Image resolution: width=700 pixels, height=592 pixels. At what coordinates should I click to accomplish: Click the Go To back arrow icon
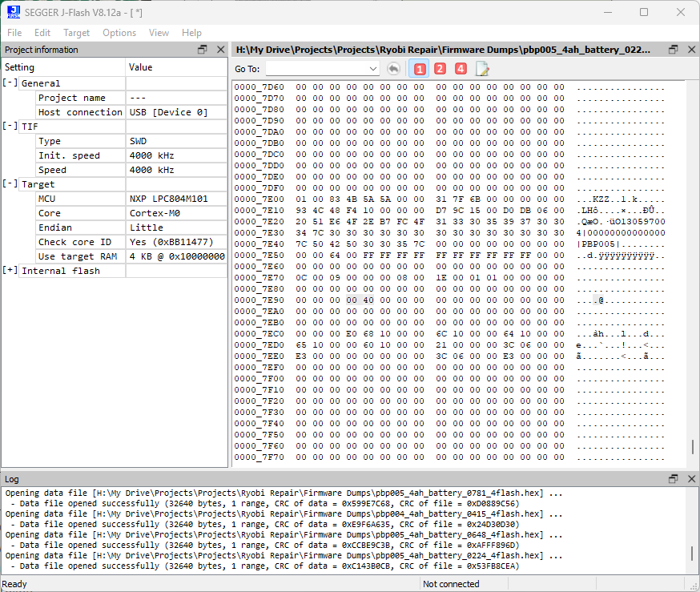coord(393,69)
